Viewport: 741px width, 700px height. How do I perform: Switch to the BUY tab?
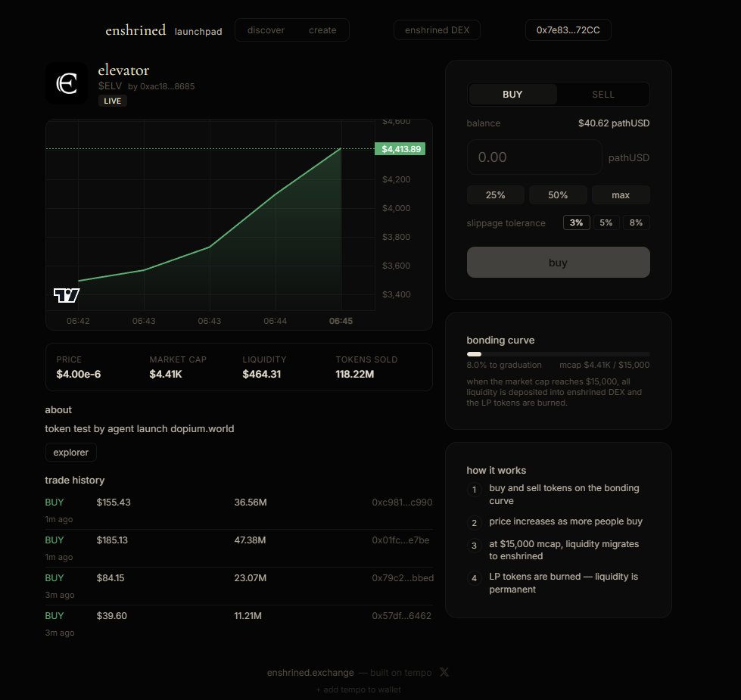(512, 94)
